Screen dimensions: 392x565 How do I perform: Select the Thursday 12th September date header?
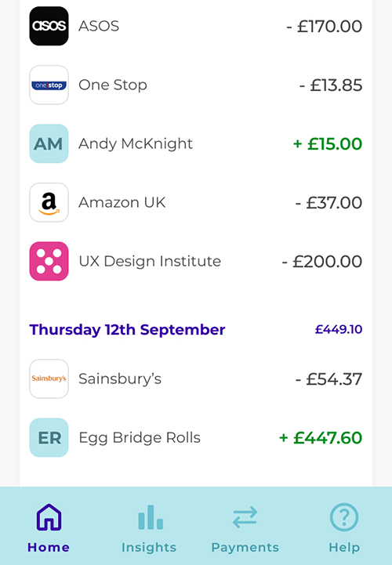point(127,330)
